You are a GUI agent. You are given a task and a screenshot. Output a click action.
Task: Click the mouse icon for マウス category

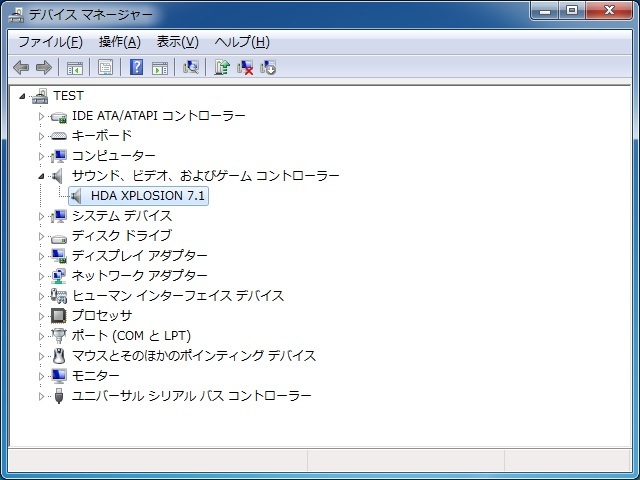pyautogui.click(x=59, y=356)
